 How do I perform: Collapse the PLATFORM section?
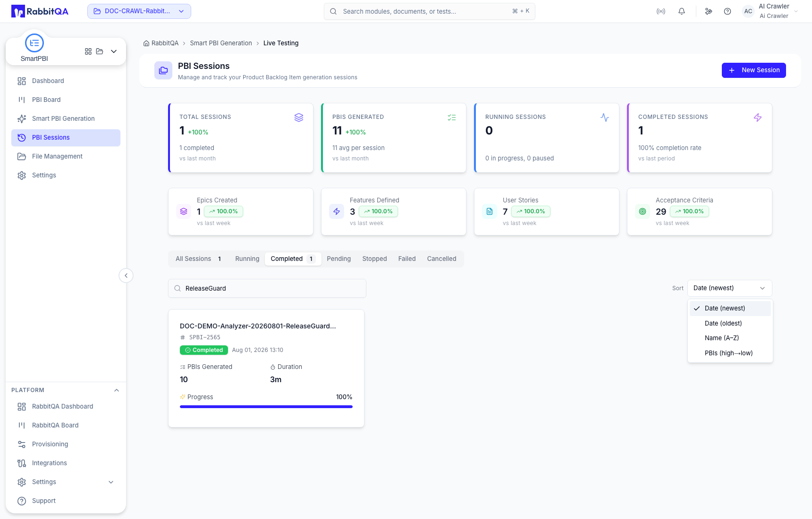[x=117, y=390]
